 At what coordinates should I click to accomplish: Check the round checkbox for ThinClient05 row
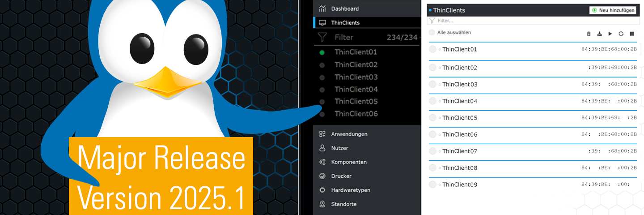tap(432, 118)
